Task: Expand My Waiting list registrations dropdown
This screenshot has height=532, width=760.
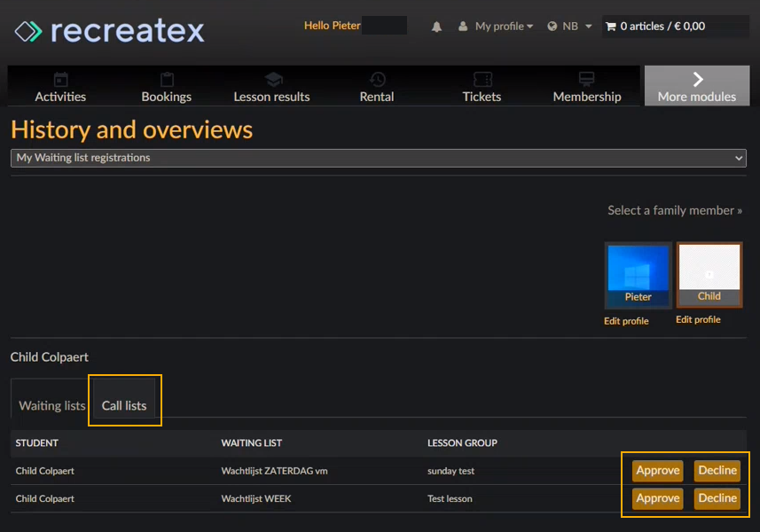Action: tap(379, 158)
